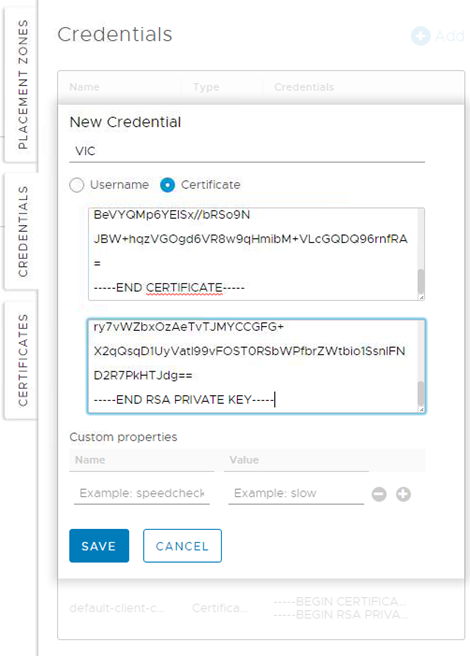Select the Certificate radio button

[167, 185]
